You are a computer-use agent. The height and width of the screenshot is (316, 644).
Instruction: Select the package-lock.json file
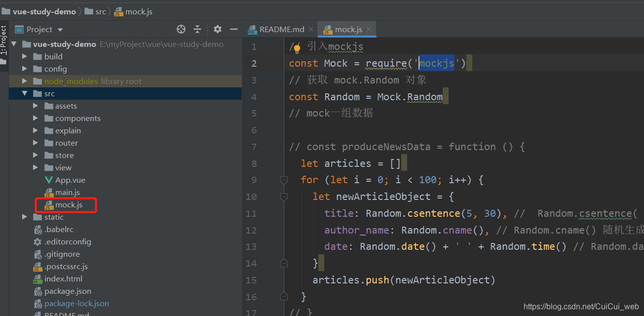(76, 304)
